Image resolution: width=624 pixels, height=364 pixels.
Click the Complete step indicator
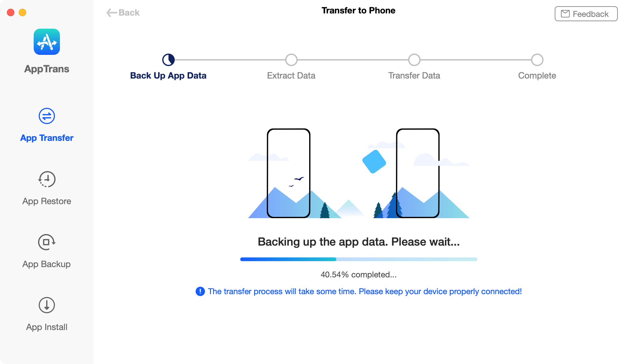(537, 59)
